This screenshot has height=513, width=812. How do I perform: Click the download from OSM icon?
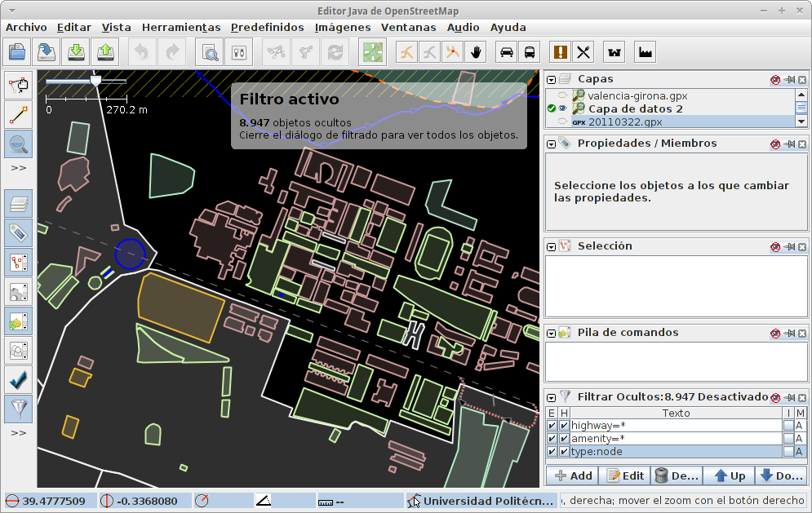coord(76,52)
